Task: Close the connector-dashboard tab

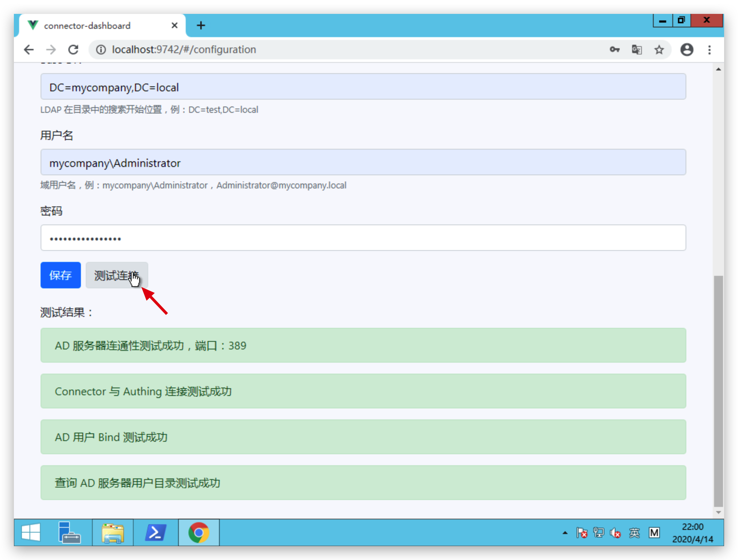Action: click(x=175, y=25)
